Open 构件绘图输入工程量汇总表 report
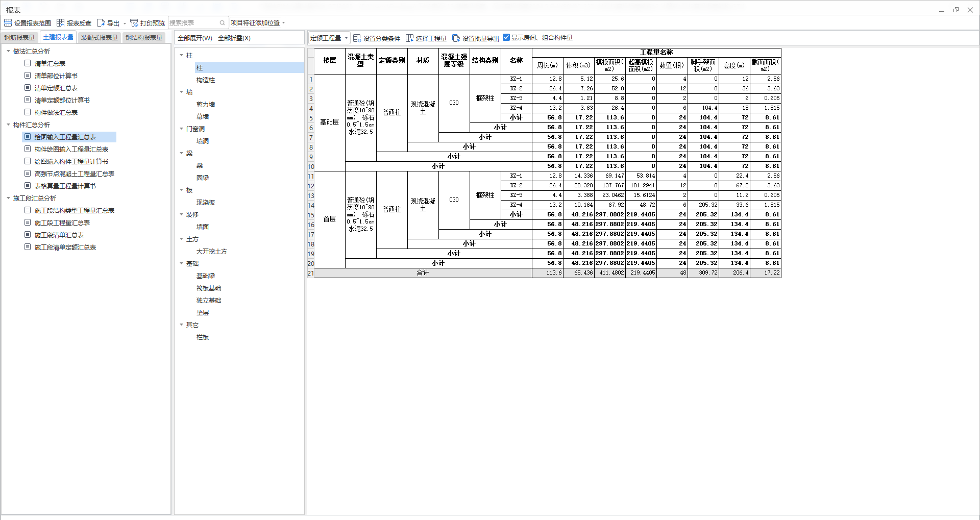This screenshot has height=520, width=980. (x=71, y=149)
